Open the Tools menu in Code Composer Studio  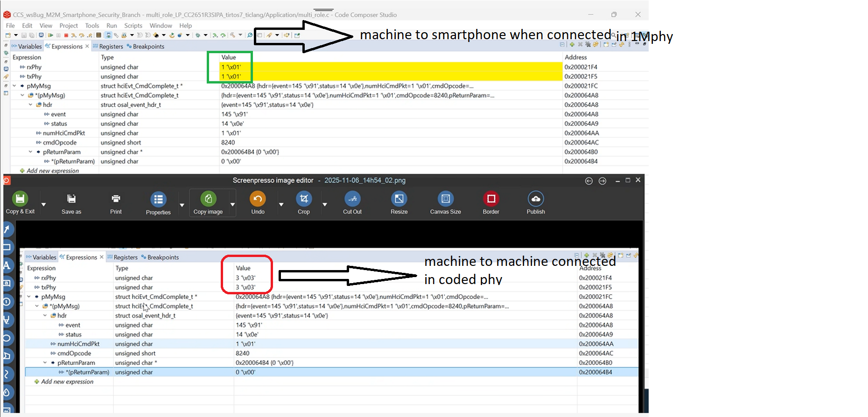click(92, 26)
